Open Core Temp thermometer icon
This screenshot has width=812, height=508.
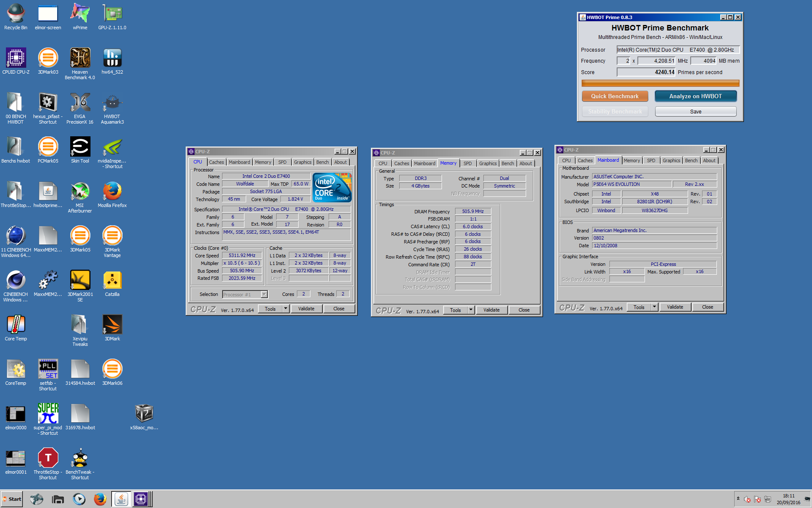click(x=16, y=328)
